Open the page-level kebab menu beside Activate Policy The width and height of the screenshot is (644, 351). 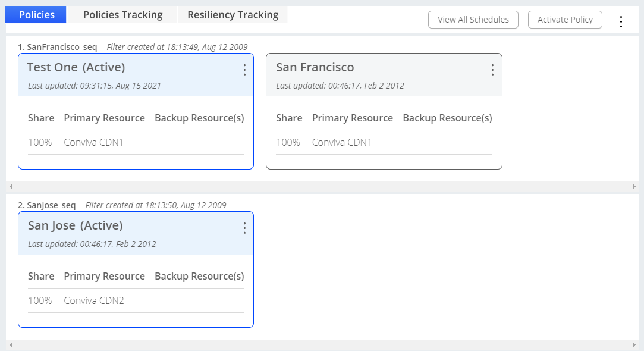621,21
